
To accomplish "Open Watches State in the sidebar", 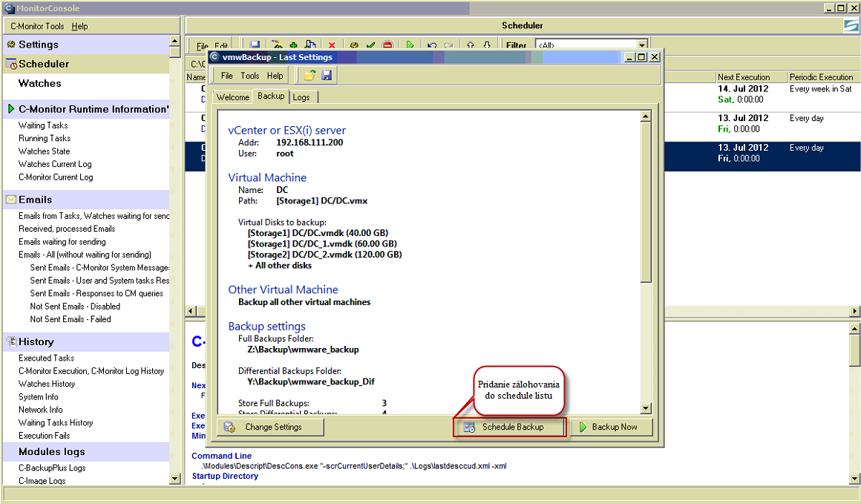I will click(x=44, y=151).
